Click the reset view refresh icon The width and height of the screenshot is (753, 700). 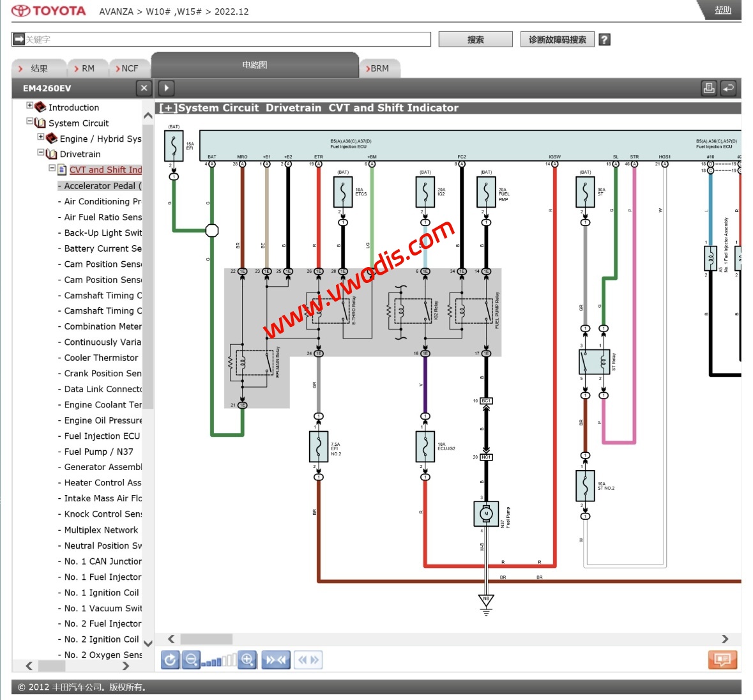pos(170,660)
